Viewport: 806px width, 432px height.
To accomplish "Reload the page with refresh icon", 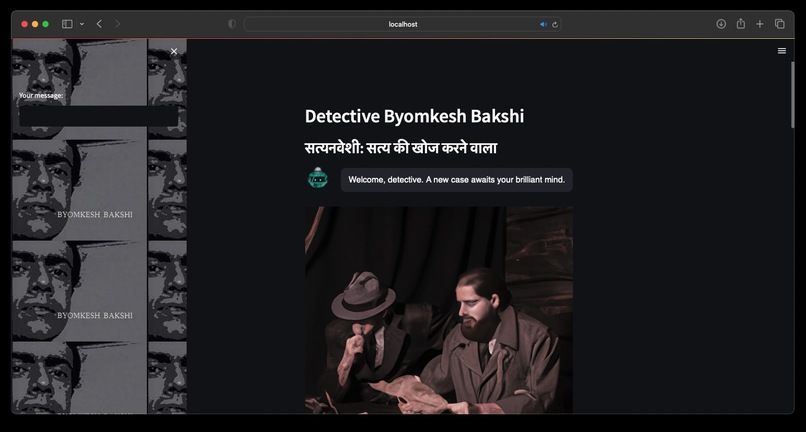I will tap(555, 24).
